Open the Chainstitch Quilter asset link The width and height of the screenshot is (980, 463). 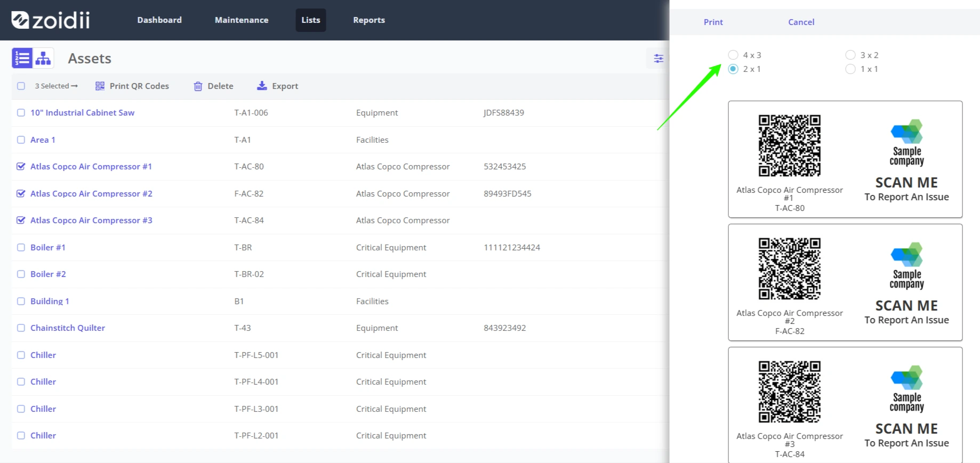coord(68,328)
